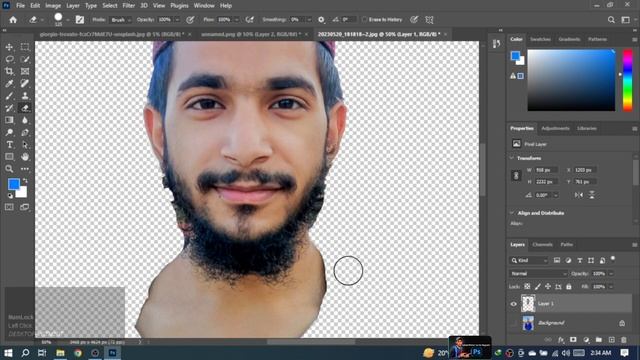Select the Background layer thumbnail

point(528,323)
